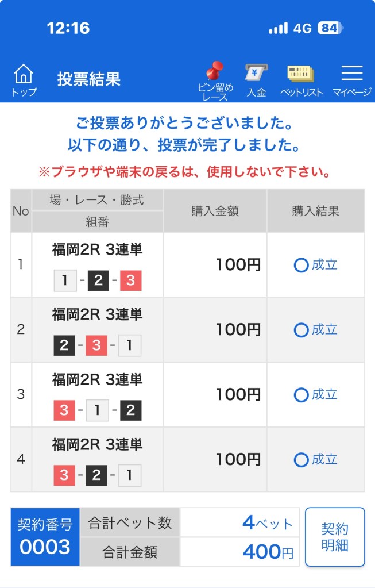This screenshot has width=375, height=588.
Task: Select bet 4 row combination 3-2-1
Action: point(97,475)
